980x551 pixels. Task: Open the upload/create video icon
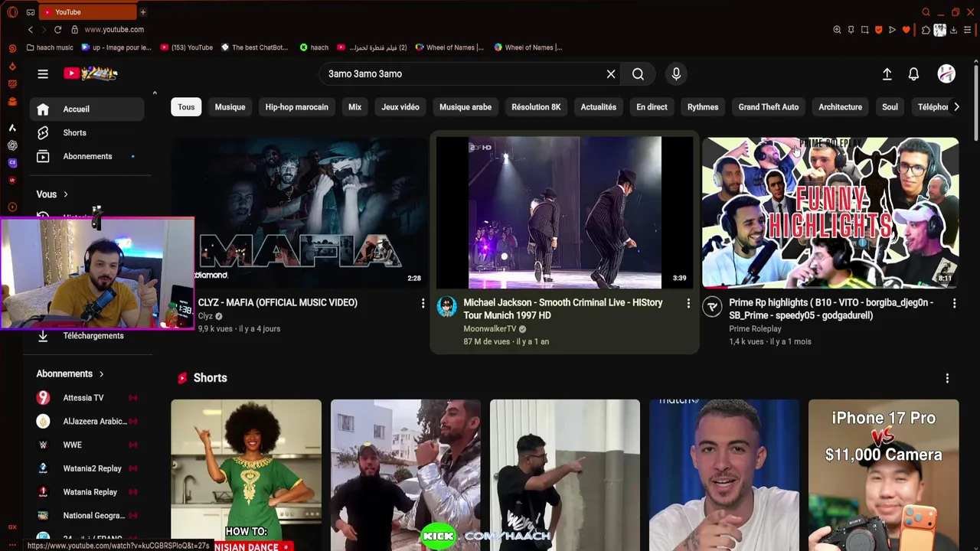point(887,74)
